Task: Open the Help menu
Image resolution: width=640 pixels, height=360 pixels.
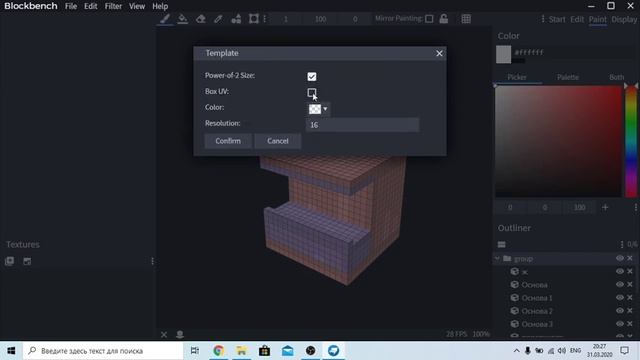Action: pos(160,6)
